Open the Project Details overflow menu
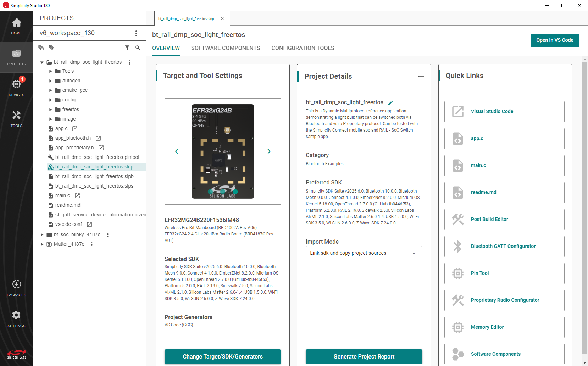 tap(421, 76)
